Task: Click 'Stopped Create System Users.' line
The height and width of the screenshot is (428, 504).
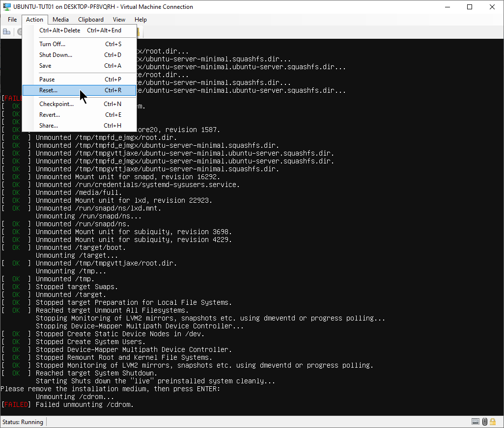Action: pos(91,342)
